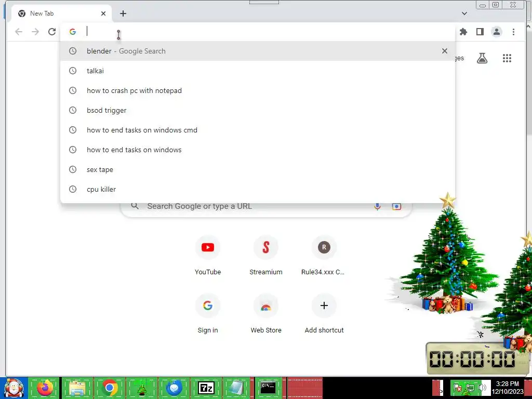Image resolution: width=532 pixels, height=399 pixels.
Task: Switch to Chrome taskbar icon
Action: coord(110,388)
